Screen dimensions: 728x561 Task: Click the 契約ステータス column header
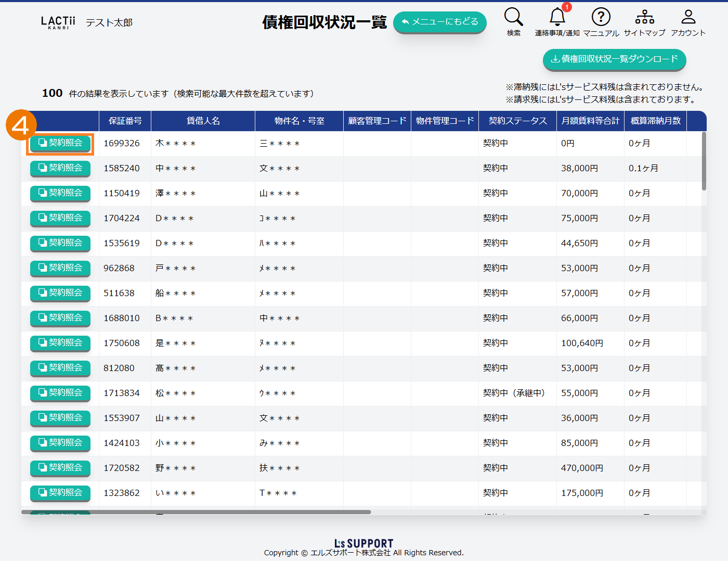pyautogui.click(x=517, y=121)
